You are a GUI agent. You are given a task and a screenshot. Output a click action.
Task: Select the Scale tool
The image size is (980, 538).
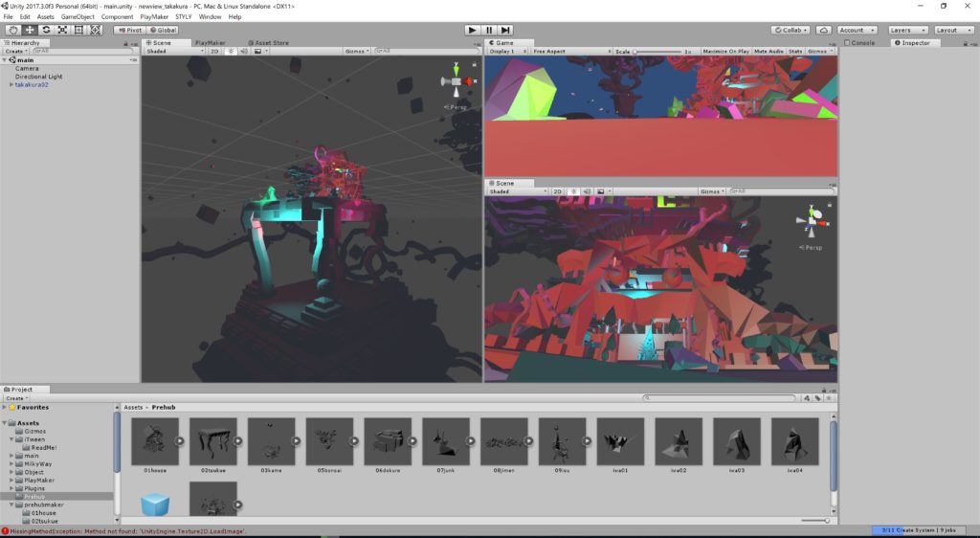click(62, 30)
